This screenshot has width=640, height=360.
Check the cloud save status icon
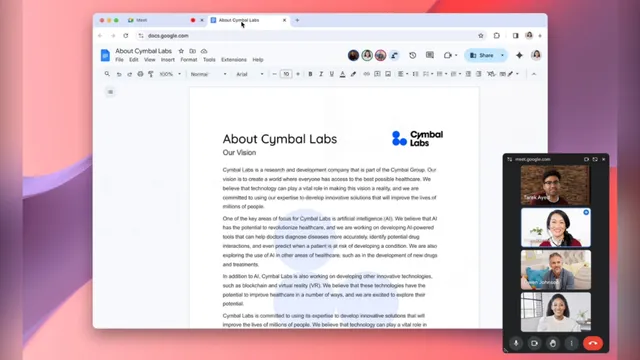coord(204,51)
